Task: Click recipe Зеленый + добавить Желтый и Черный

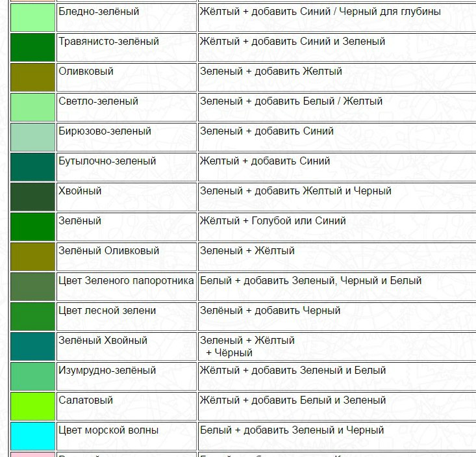Action: 295,191
